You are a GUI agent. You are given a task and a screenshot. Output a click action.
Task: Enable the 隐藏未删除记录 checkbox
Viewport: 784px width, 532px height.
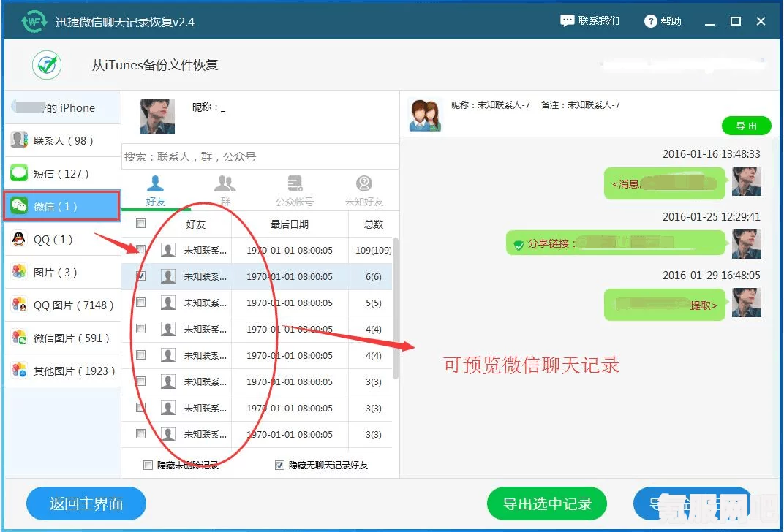click(148, 465)
